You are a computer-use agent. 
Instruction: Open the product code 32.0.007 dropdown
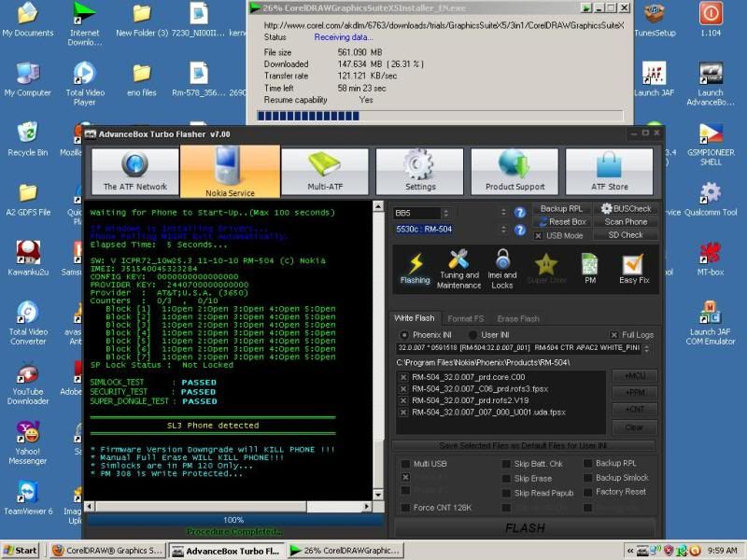(647, 348)
